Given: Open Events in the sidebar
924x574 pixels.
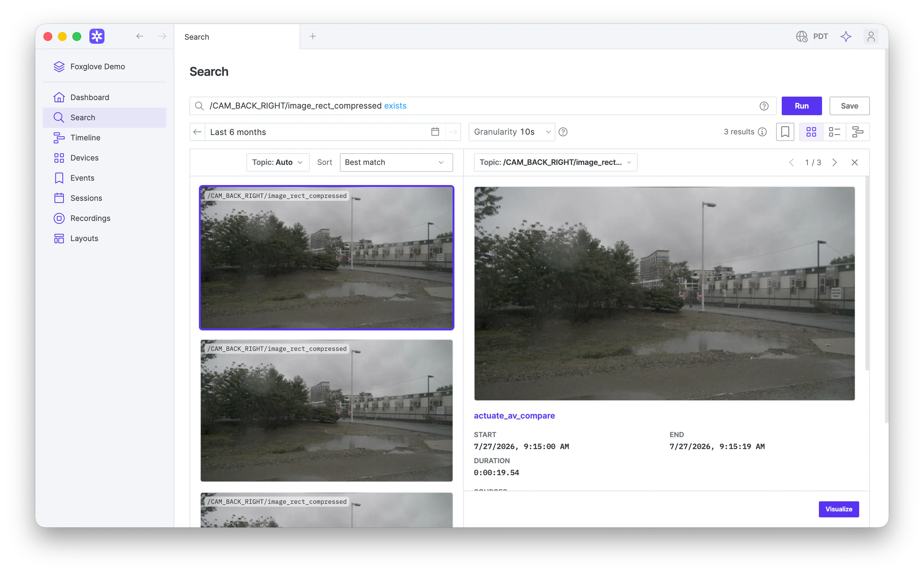Looking at the screenshot, I should [x=104, y=178].
